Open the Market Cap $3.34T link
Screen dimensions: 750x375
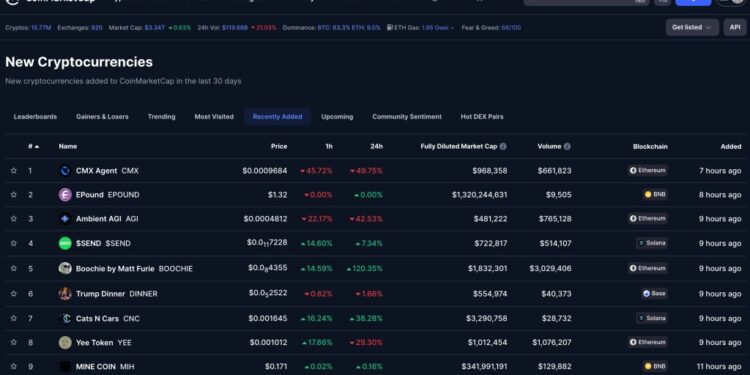point(155,28)
